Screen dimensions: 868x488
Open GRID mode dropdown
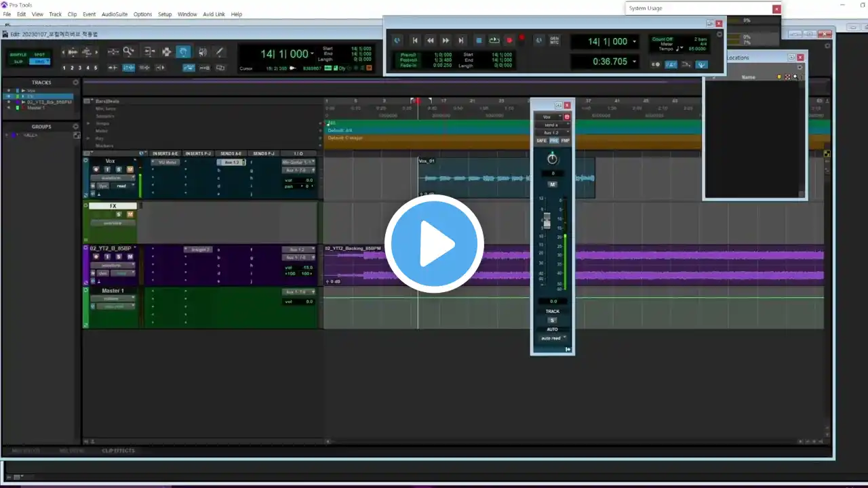click(39, 61)
